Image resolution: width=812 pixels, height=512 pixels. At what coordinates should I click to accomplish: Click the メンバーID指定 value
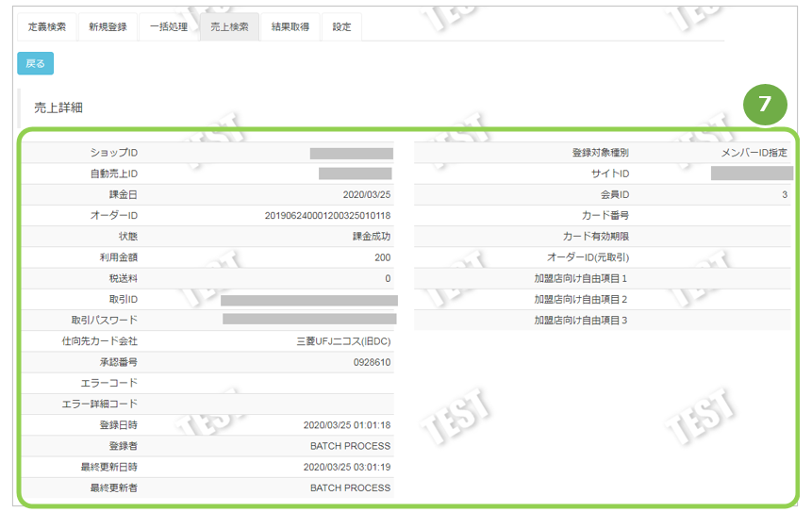754,153
